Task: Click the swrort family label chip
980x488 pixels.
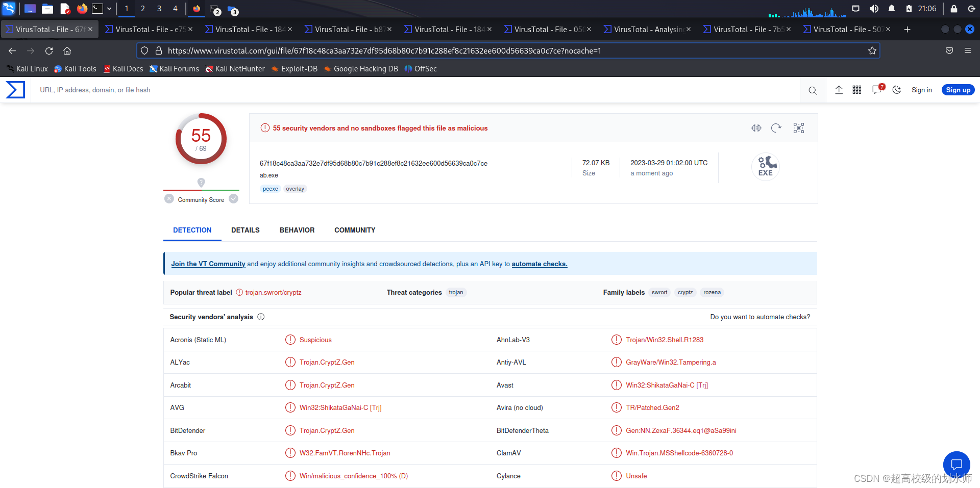Action: point(659,292)
